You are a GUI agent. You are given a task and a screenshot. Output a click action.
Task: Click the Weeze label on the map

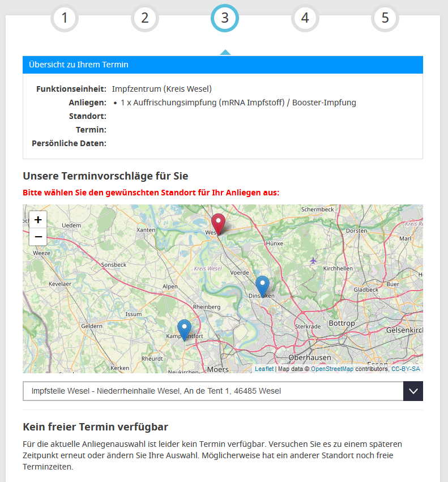[x=41, y=253]
